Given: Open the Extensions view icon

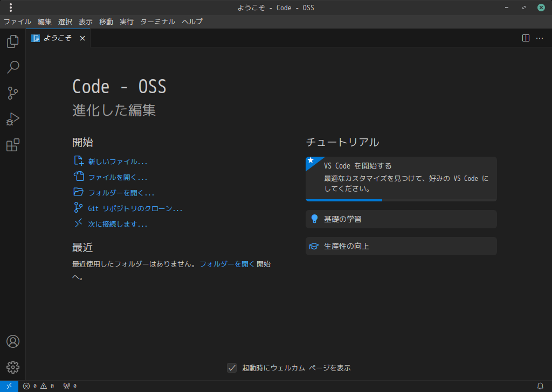Looking at the screenshot, I should pyautogui.click(x=13, y=145).
